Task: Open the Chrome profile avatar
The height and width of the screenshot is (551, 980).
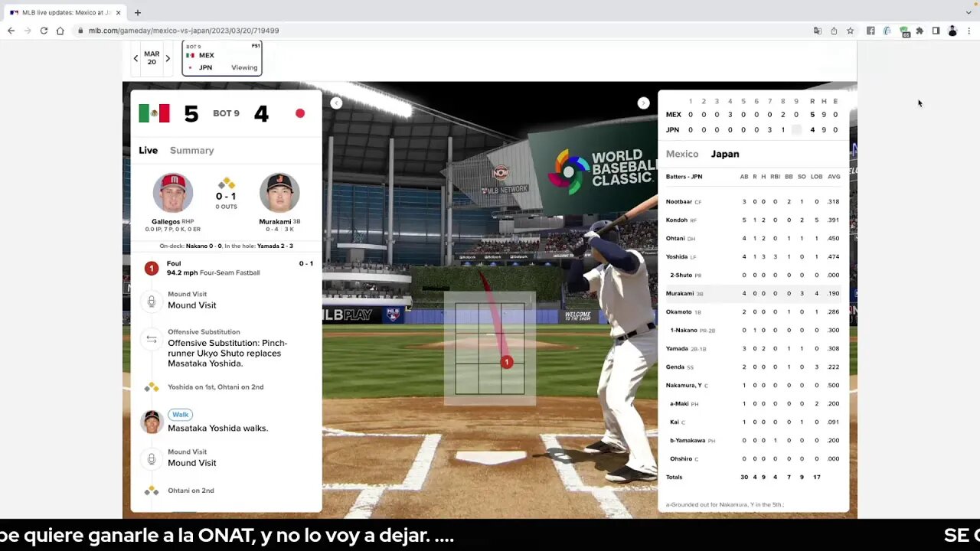Action: [952, 31]
